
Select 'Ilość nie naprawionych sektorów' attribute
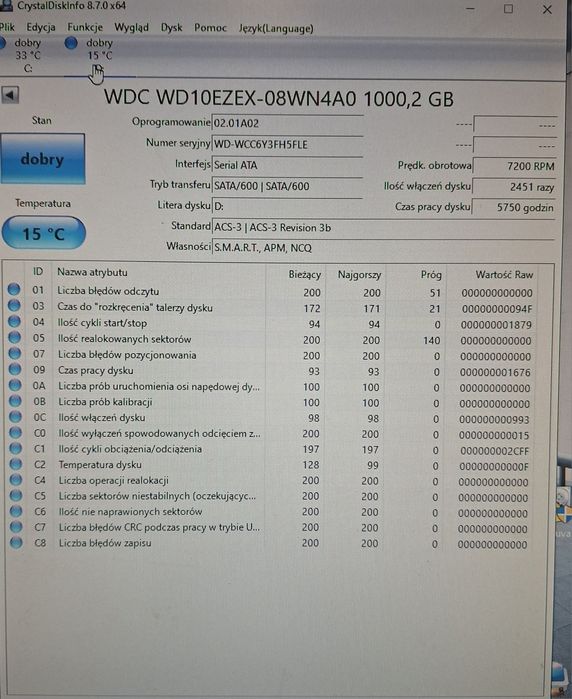130,511
